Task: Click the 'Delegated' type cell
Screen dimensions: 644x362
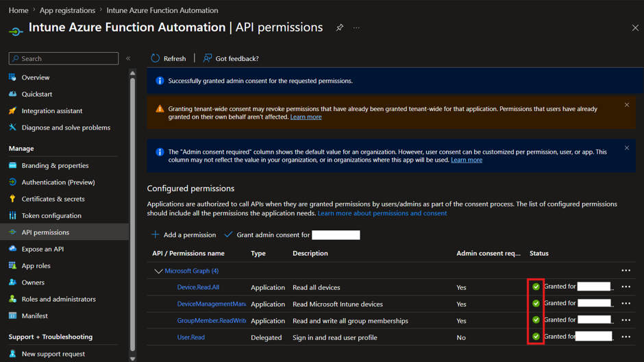Action: pos(266,338)
